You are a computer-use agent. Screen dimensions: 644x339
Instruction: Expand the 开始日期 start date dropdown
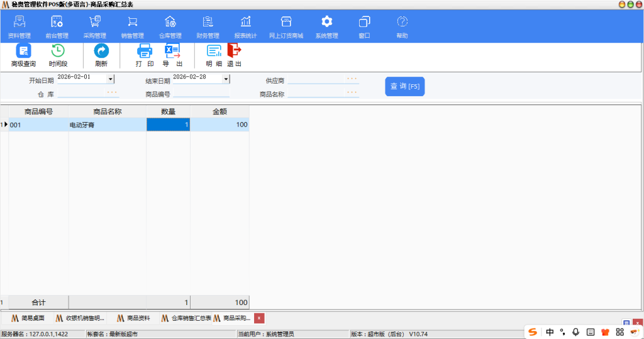111,79
